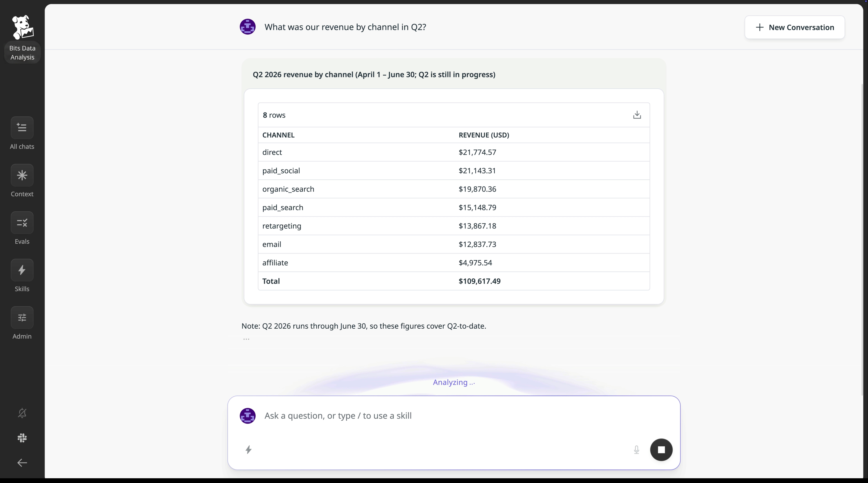
Task: Open skills picker lightning icon in input box
Action: [248, 450]
